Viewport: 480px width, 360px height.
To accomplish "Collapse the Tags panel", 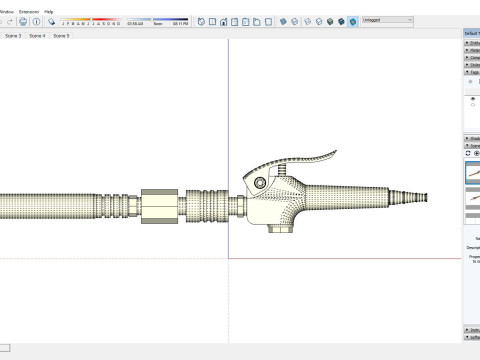I will tap(472, 72).
